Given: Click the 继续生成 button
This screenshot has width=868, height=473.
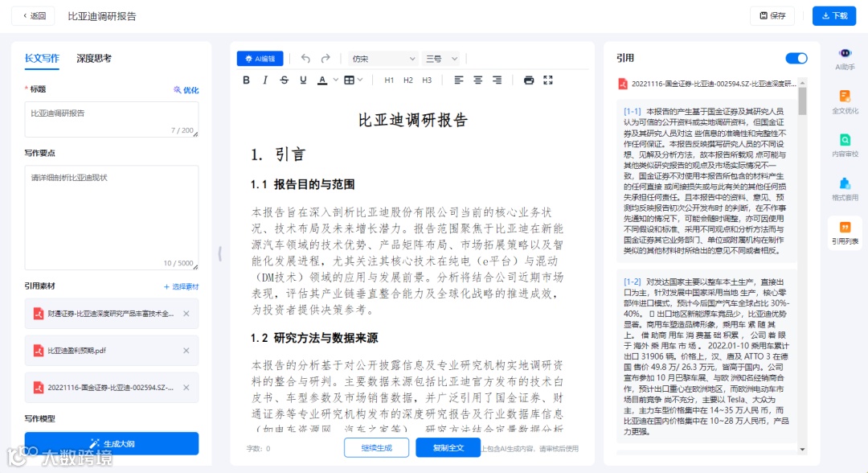Looking at the screenshot, I should click(x=376, y=447).
